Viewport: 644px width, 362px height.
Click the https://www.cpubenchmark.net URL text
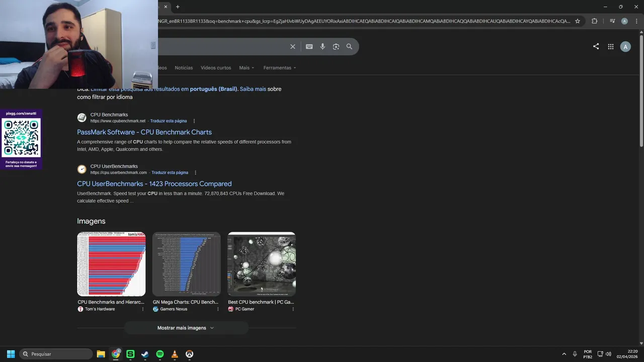click(118, 121)
